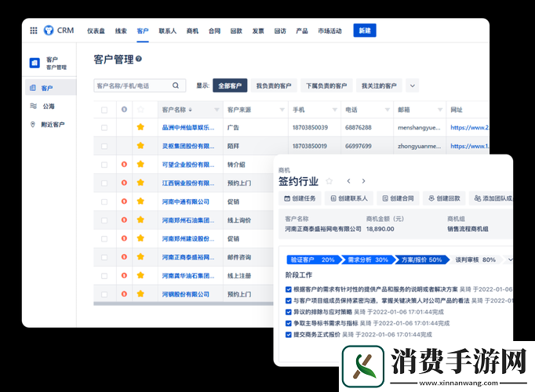Click the customer management module icon in sidebar
Viewport: 535px width, 392px height.
tap(35, 63)
